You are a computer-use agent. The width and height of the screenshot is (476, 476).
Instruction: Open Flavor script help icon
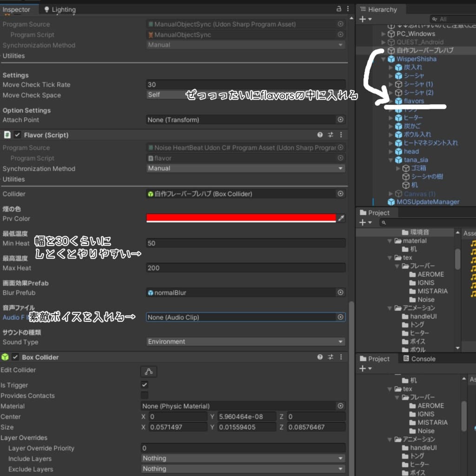320,135
